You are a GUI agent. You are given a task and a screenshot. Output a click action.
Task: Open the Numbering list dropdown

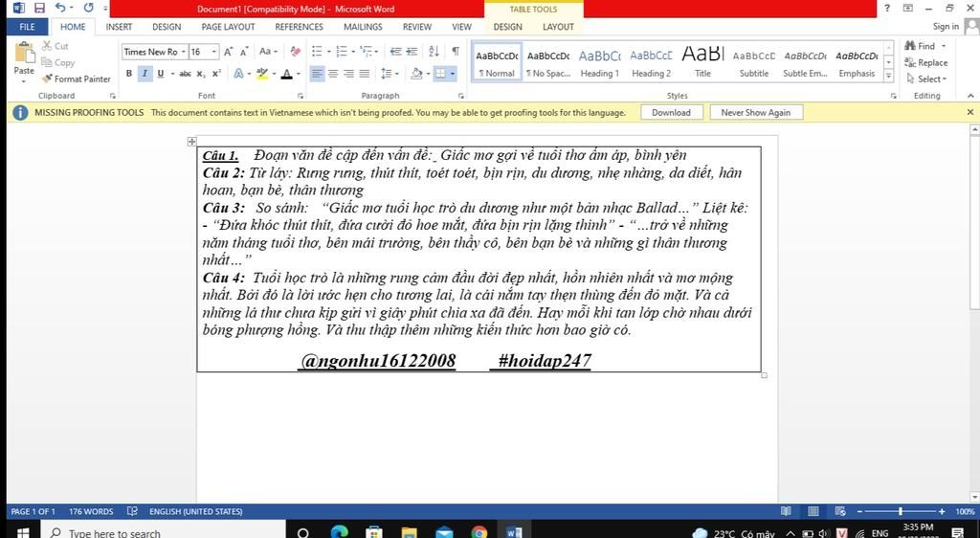[353, 52]
